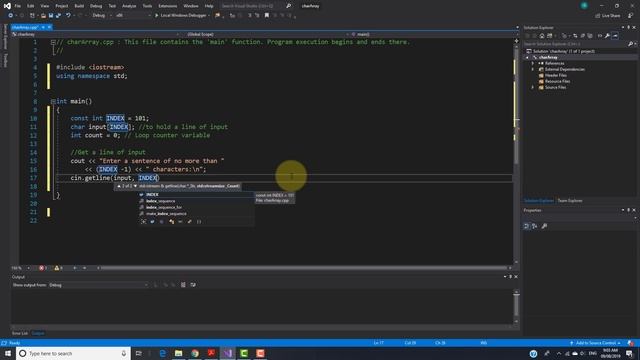Switch to the Team Explorer tab

(x=570, y=201)
